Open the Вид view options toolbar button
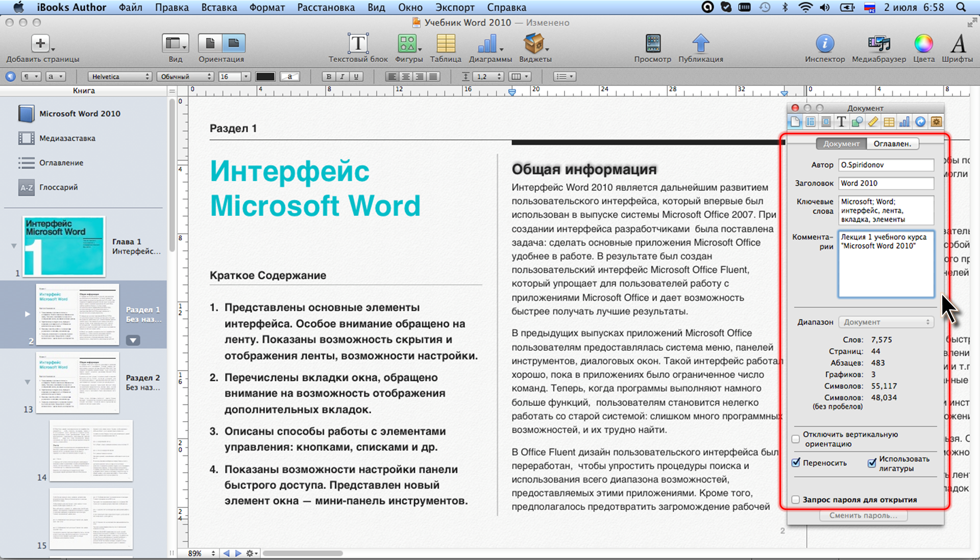Screen dimensions: 980x560 (x=175, y=44)
